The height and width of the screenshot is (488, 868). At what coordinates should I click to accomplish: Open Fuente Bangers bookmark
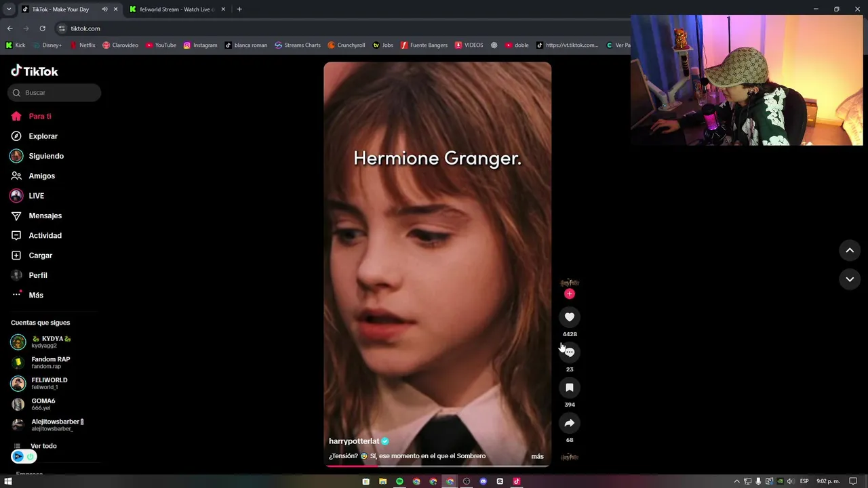[424, 45]
